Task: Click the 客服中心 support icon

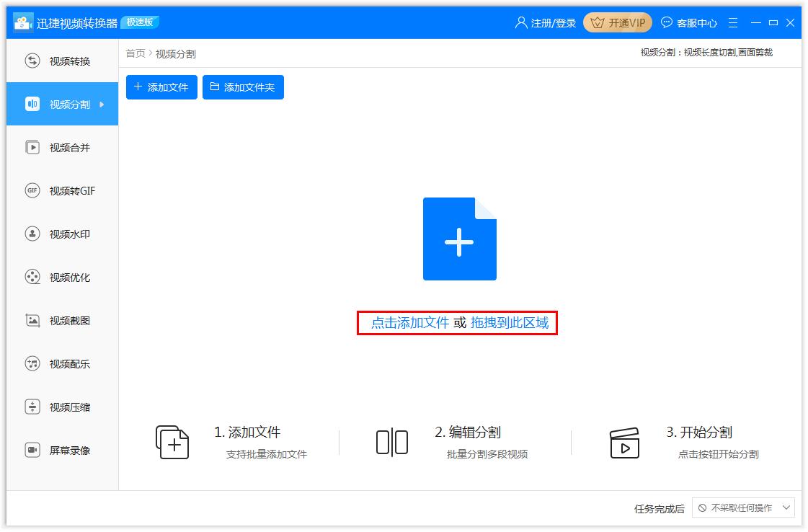Action: click(x=690, y=22)
